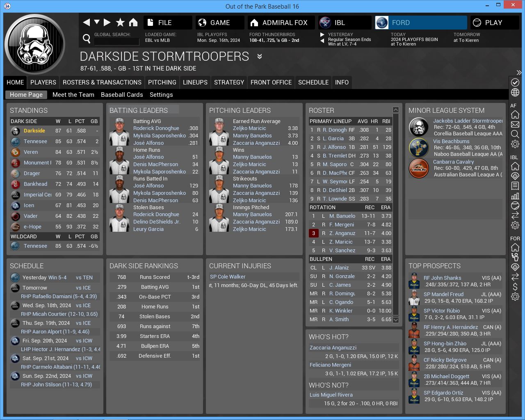Click the star bookmark icon in the top toolbar
The image size is (525, 420).
[x=120, y=23]
